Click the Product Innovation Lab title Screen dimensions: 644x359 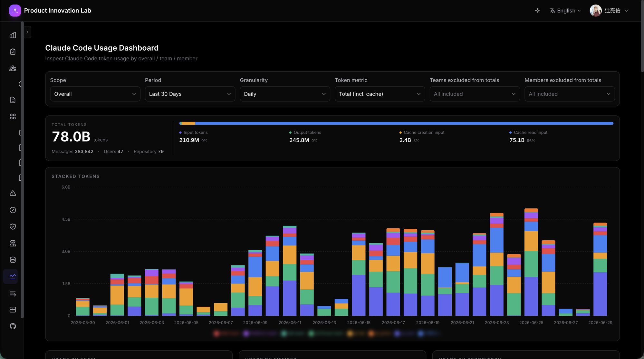tap(58, 11)
